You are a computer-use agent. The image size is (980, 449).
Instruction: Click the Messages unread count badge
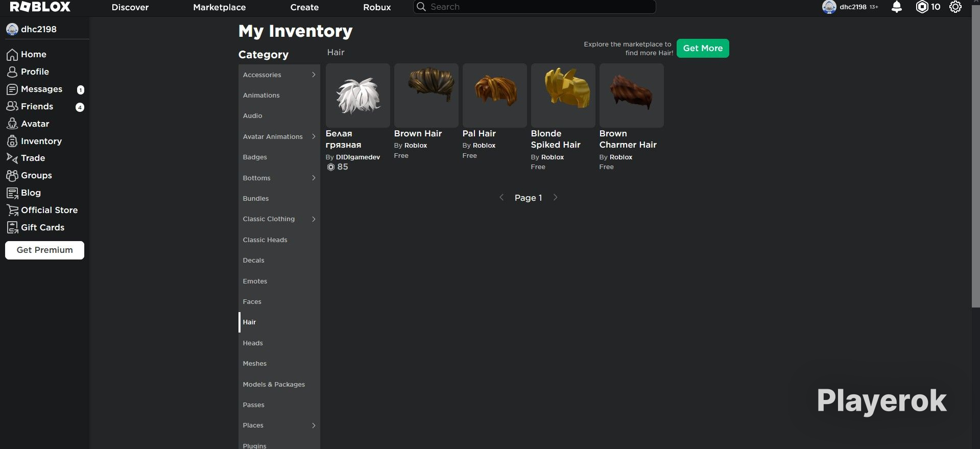point(80,90)
